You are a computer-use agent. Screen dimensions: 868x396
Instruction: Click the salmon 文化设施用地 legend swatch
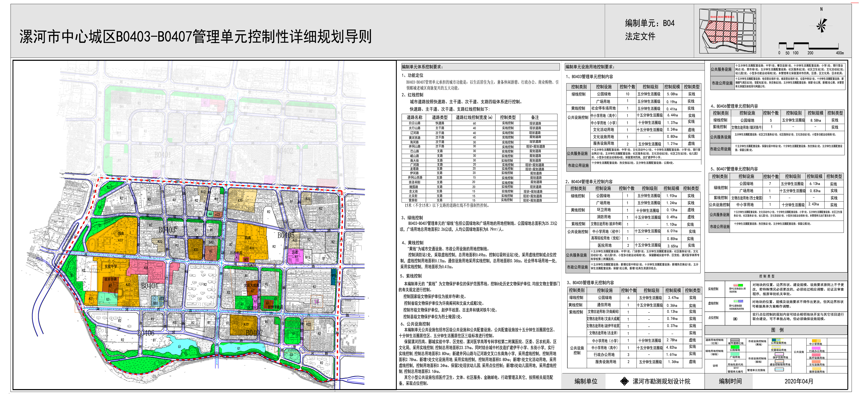click(x=816, y=362)
